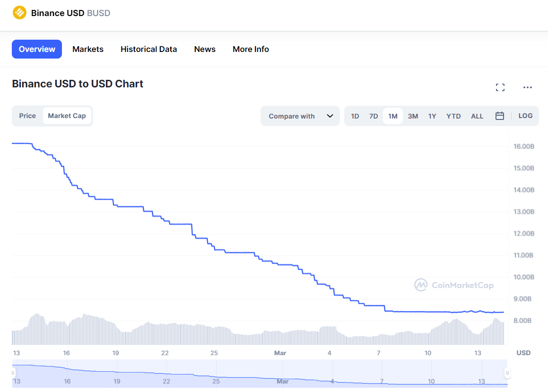Show the YTD time range
The image size is (548, 392).
(x=453, y=116)
